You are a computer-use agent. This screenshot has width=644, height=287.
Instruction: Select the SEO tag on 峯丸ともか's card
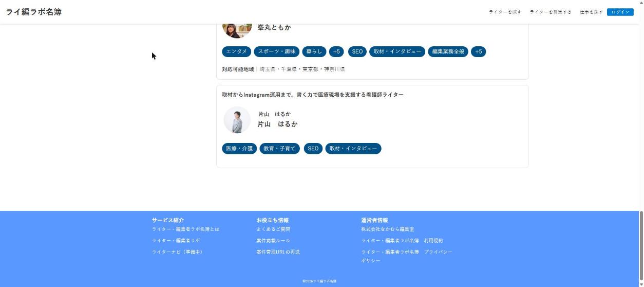tap(357, 51)
